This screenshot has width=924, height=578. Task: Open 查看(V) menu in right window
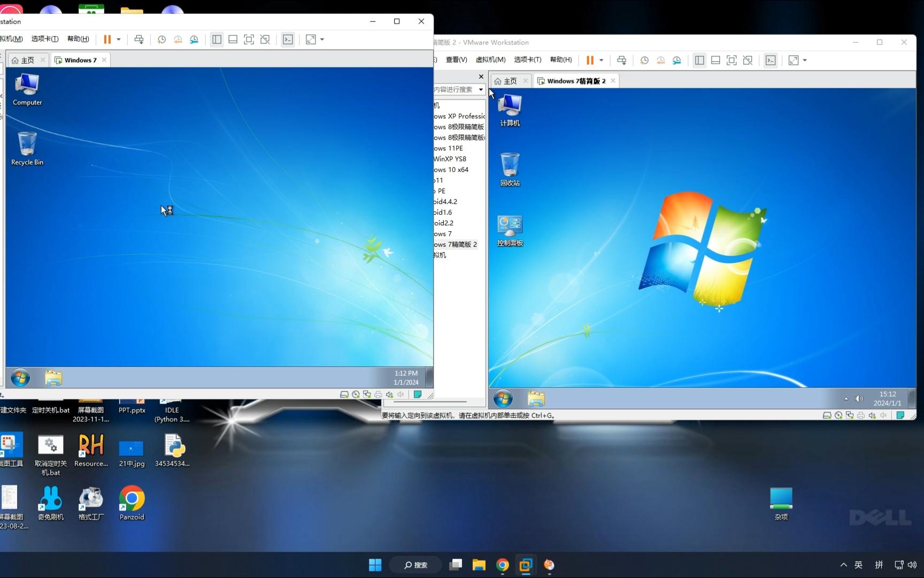tap(456, 59)
